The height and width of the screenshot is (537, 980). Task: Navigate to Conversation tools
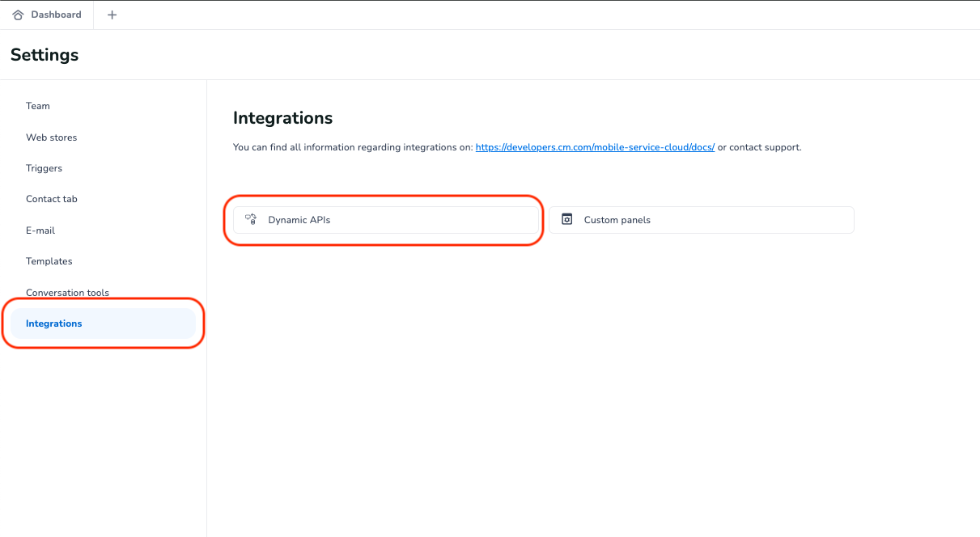pos(67,293)
